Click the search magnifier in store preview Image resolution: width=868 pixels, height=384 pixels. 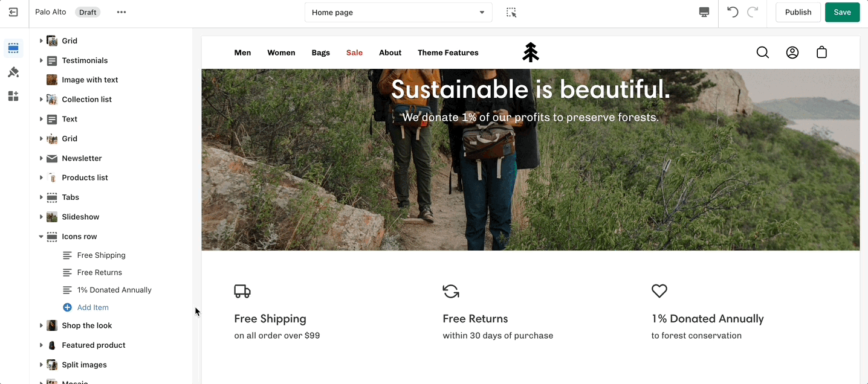click(763, 53)
